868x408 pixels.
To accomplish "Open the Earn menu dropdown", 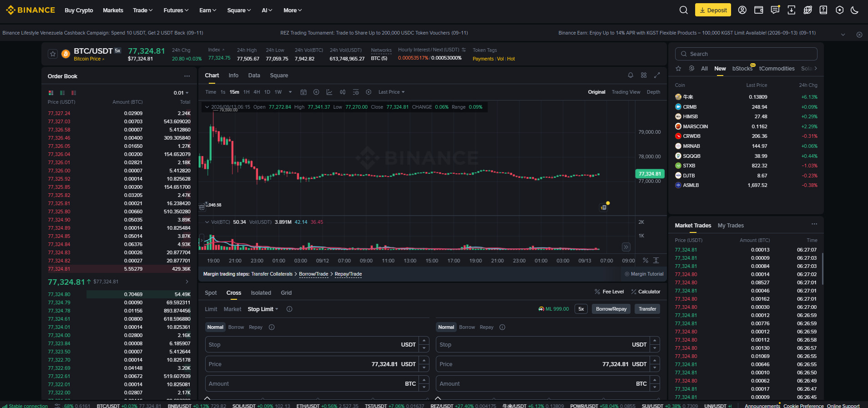I will (208, 10).
